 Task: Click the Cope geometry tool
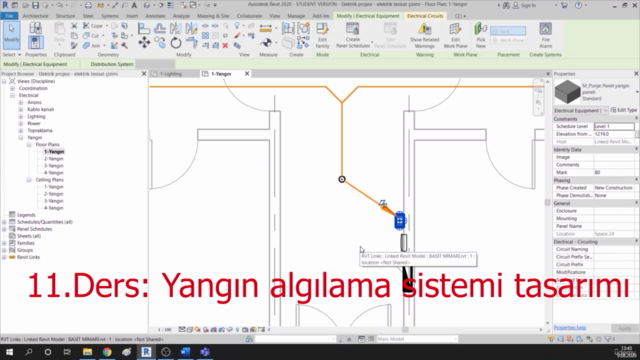click(93, 26)
